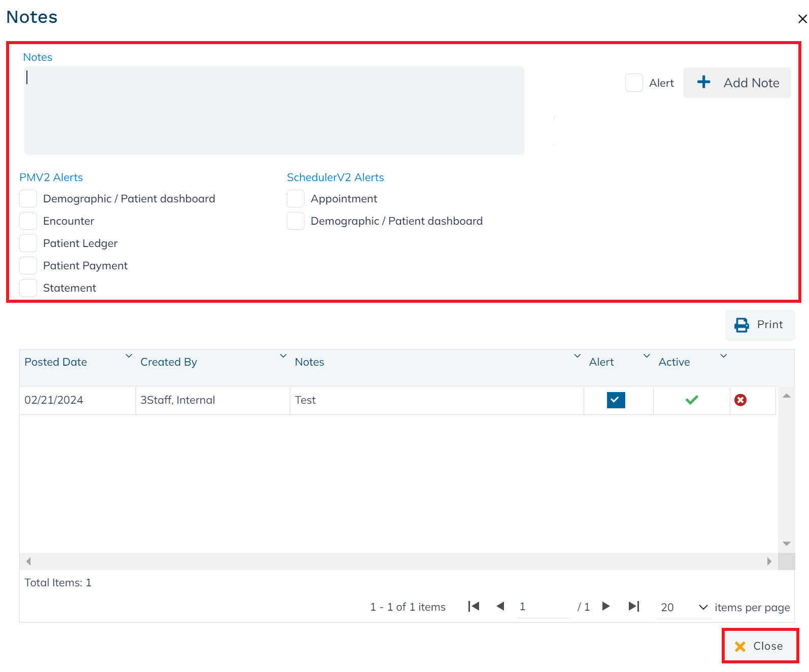The width and height of the screenshot is (809, 672).
Task: Go to the first page of notes
Action: (474, 607)
